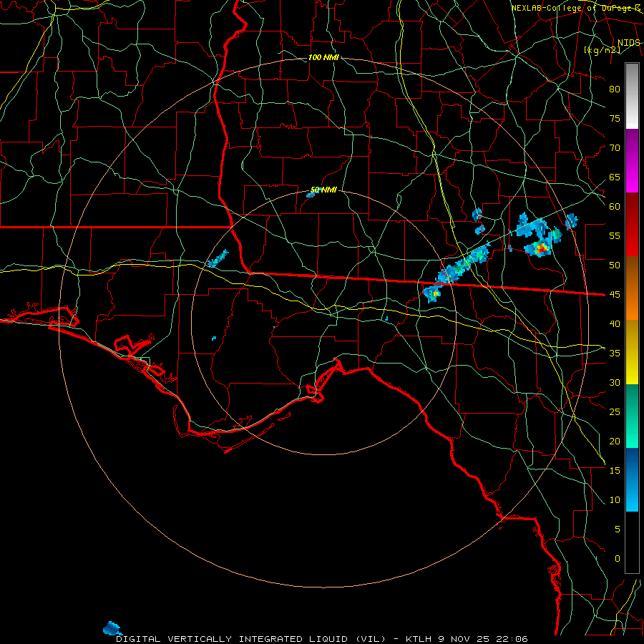Viewport: 644px width, 644px height.
Task: Click the NIDS label above the scale
Action: tap(629, 43)
